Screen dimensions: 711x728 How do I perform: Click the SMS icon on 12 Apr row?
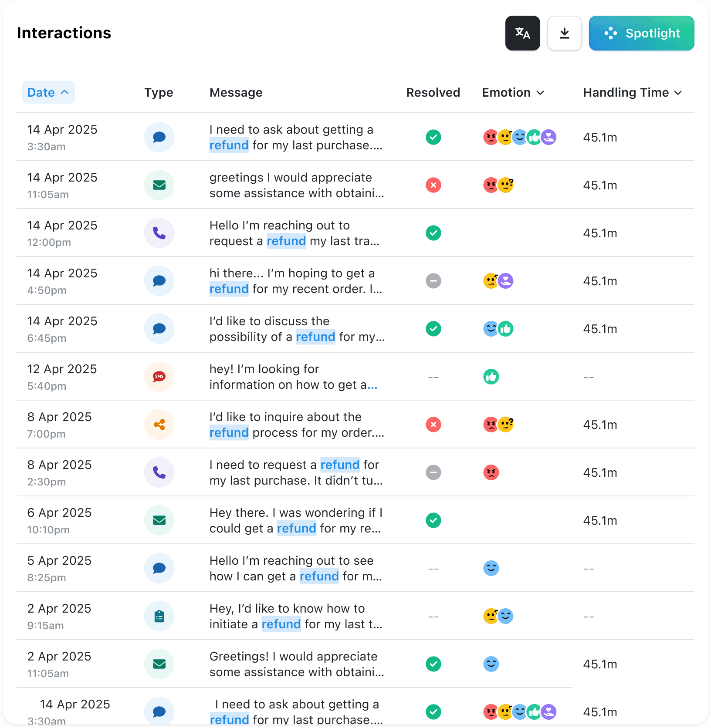point(159,377)
